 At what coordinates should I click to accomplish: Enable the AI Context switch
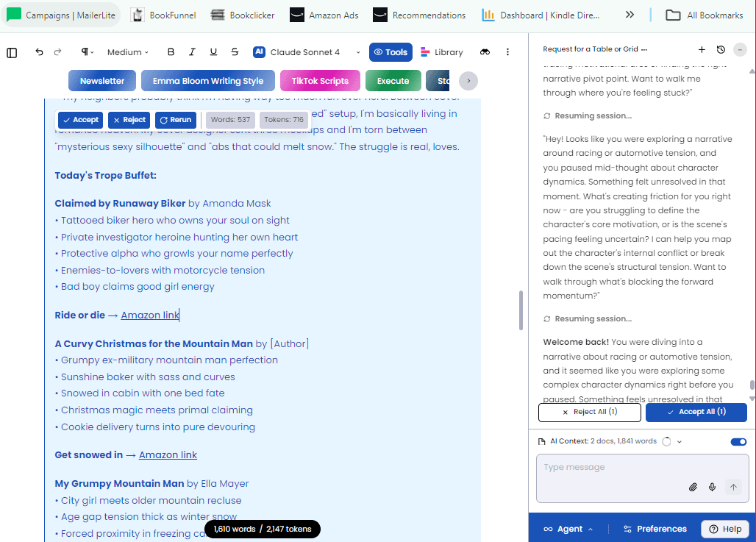(x=738, y=441)
